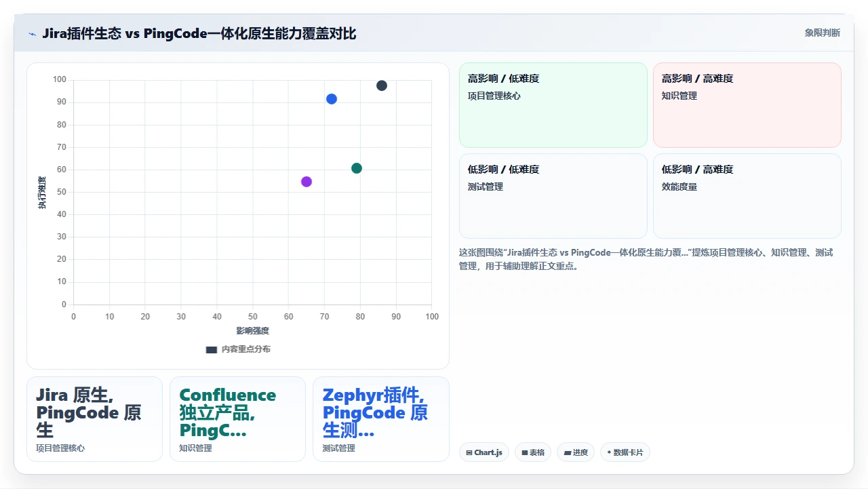Click the lightning icon beside the title
The height and width of the screenshot is (489, 868).
coord(32,34)
